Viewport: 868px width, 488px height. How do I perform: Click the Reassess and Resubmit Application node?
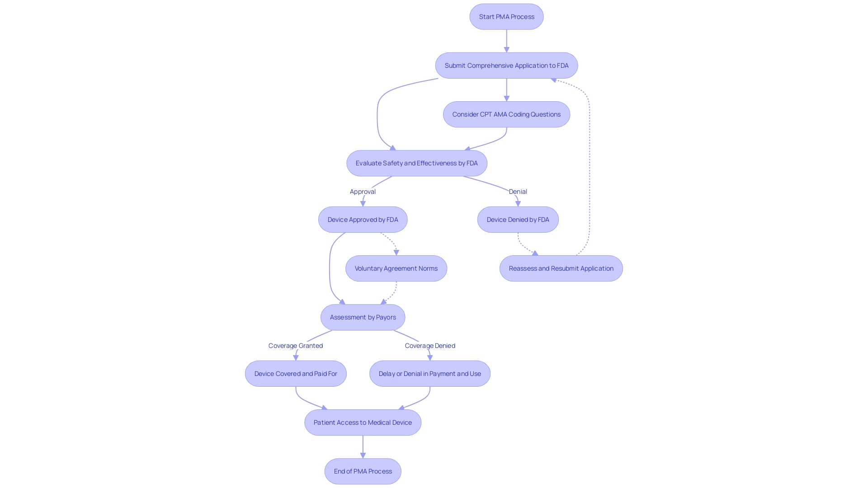561,268
